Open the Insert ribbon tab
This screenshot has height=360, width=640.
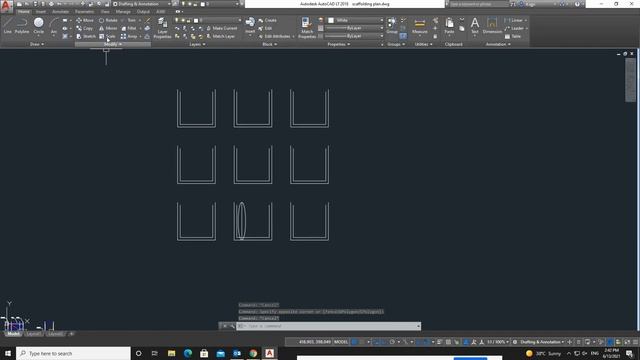[x=40, y=11]
